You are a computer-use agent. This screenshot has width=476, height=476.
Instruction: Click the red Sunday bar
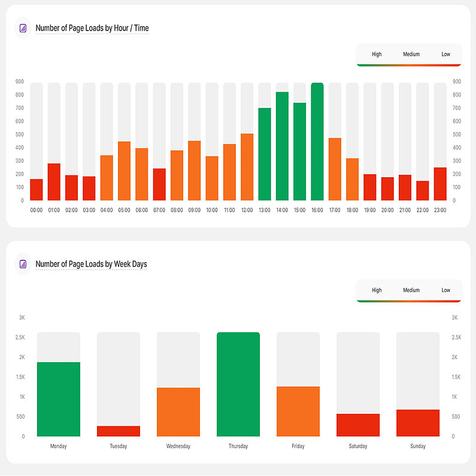point(418,423)
